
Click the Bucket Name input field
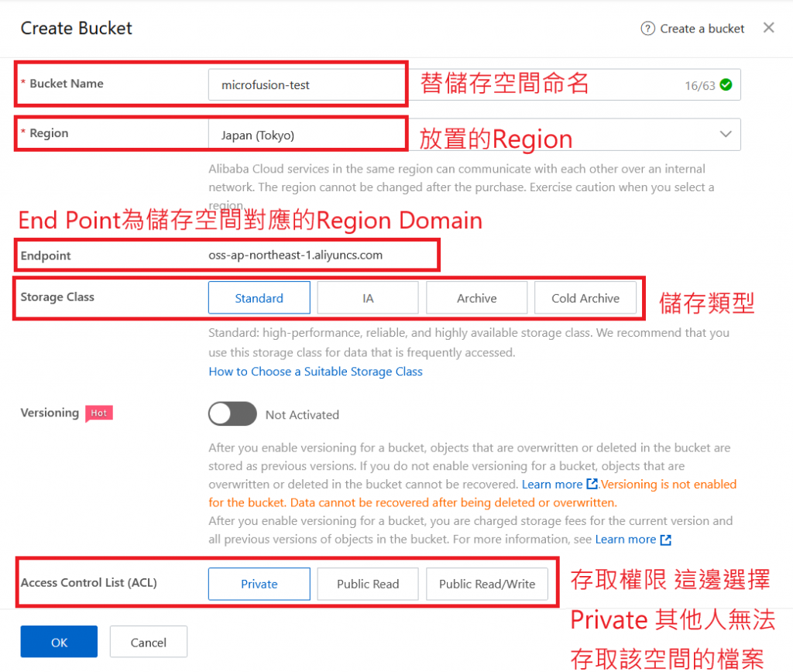tap(475, 85)
